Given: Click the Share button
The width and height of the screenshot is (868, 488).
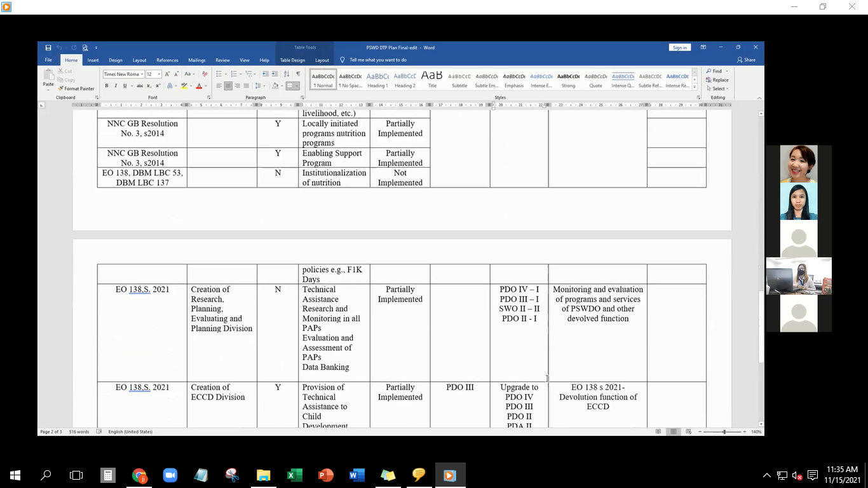Looking at the screenshot, I should click(747, 60).
